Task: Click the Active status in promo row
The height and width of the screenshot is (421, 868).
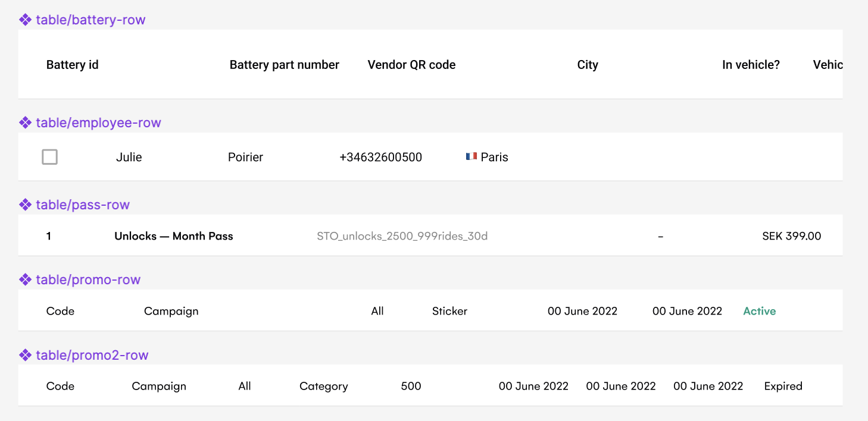Action: pos(760,311)
